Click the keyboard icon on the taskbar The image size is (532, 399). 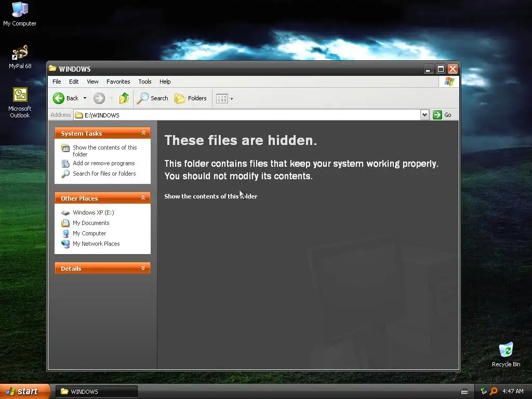coord(464,392)
